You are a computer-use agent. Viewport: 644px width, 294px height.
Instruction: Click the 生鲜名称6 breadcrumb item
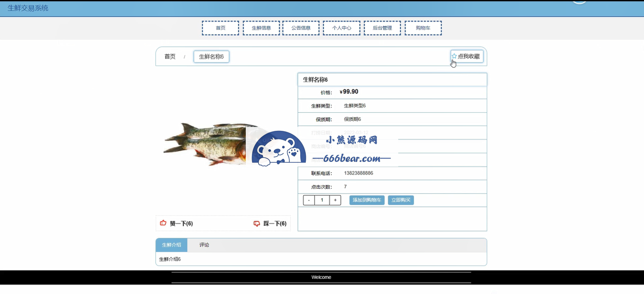pos(211,57)
